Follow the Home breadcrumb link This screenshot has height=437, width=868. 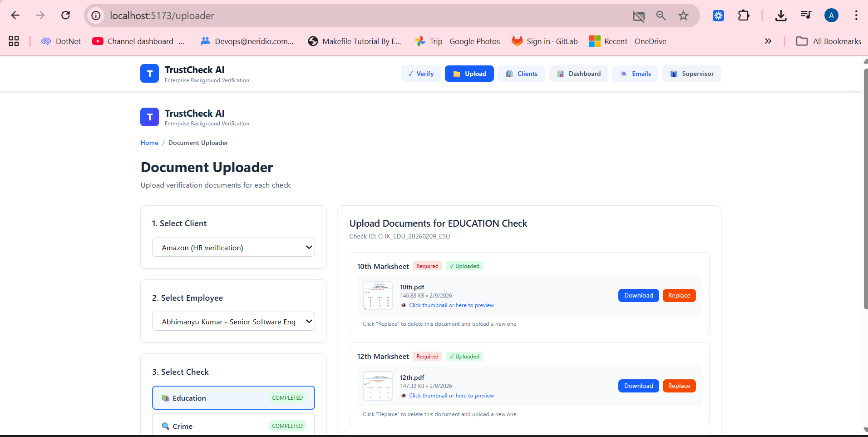coord(149,143)
